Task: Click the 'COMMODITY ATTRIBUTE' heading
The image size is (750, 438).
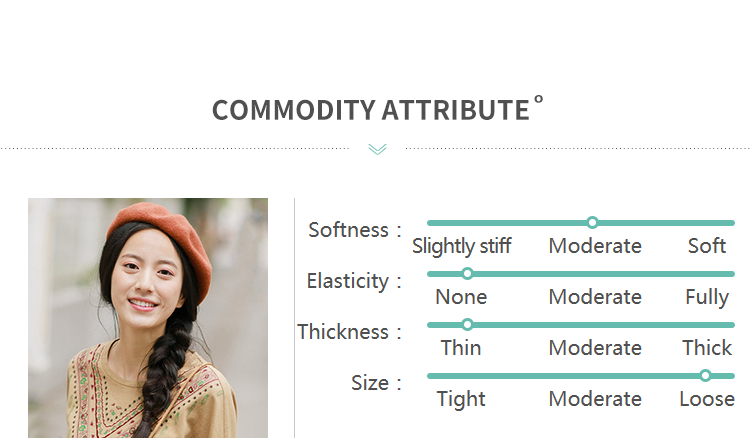Action: coord(370,110)
